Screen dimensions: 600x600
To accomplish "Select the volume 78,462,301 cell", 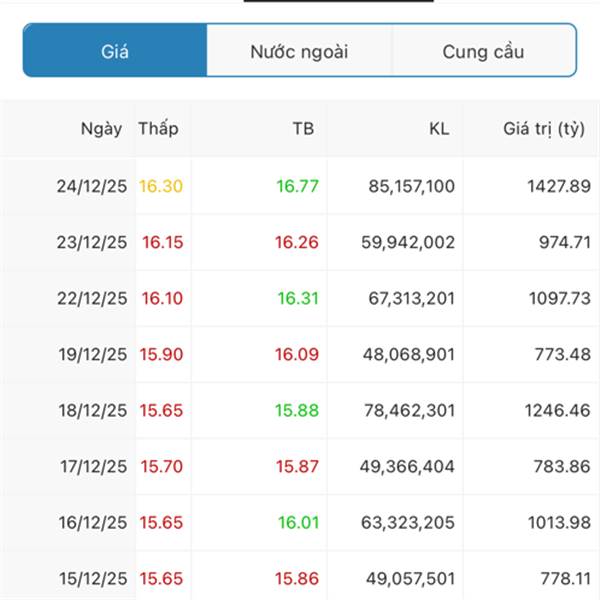I will (x=411, y=410).
